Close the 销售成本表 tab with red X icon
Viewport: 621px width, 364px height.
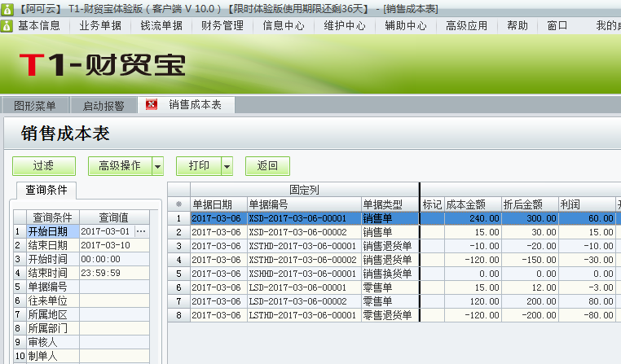[x=152, y=105]
